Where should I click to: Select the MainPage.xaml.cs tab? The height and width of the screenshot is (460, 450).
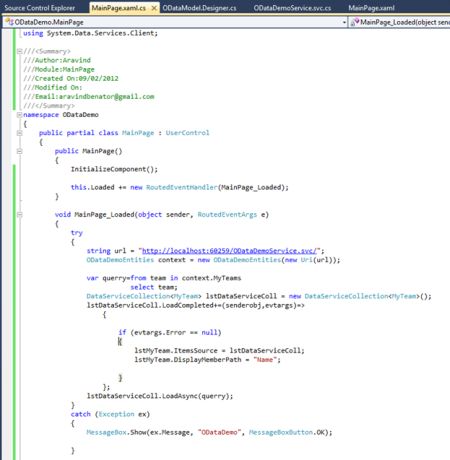tap(119, 8)
